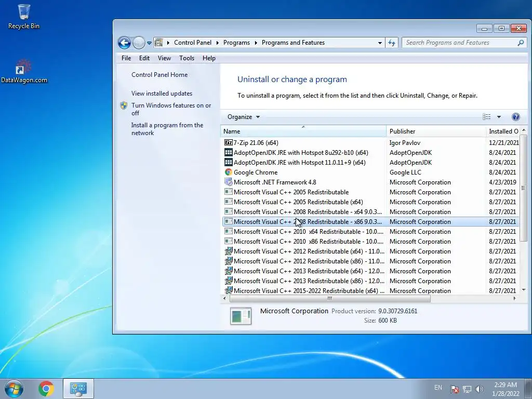Open the File menu

pyautogui.click(x=126, y=58)
